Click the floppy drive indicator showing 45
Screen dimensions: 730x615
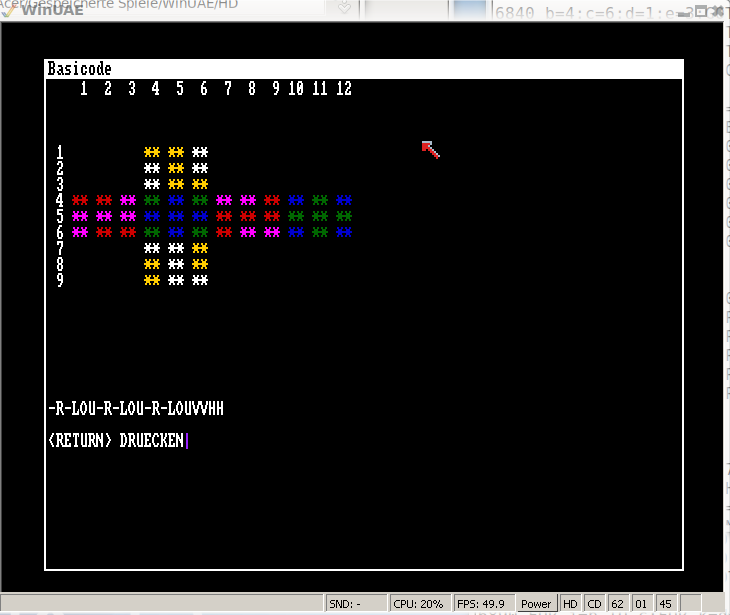coord(665,604)
